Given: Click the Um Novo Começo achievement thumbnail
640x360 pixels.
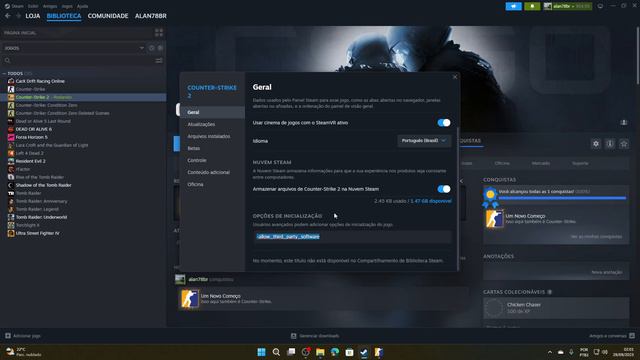Looking at the screenshot, I should (x=494, y=219).
